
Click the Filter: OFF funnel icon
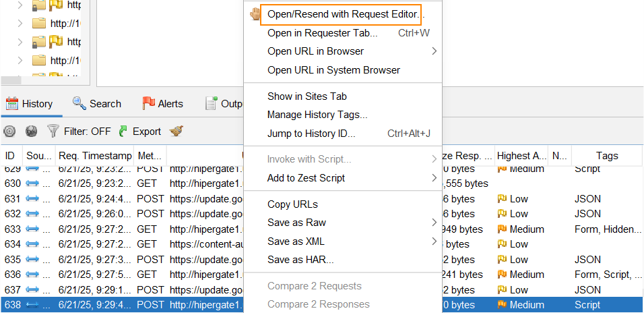click(53, 132)
